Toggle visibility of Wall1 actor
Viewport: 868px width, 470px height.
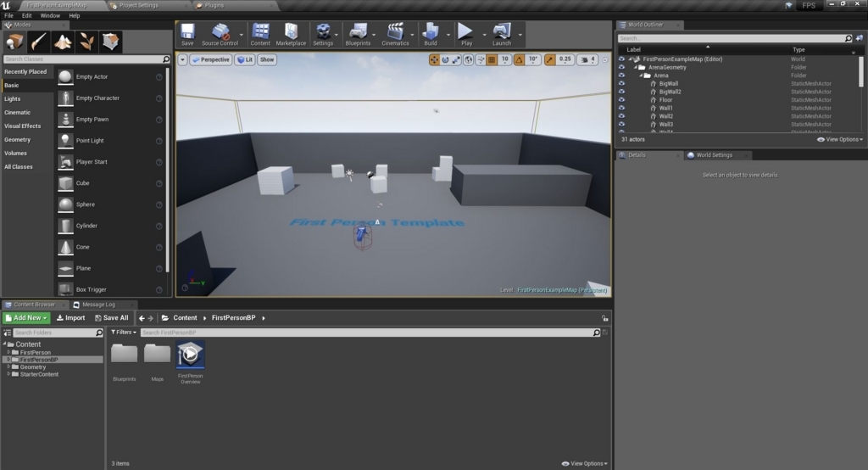tap(621, 108)
